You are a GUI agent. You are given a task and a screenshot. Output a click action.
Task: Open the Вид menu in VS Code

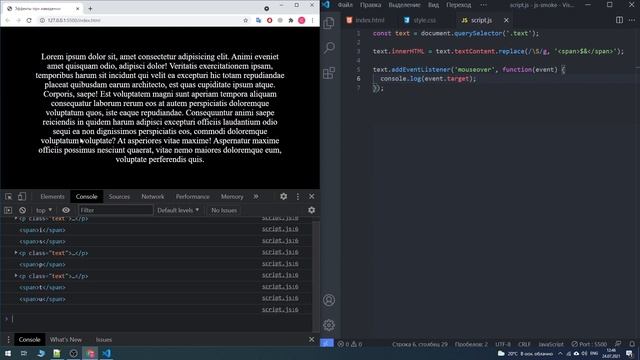point(433,5)
